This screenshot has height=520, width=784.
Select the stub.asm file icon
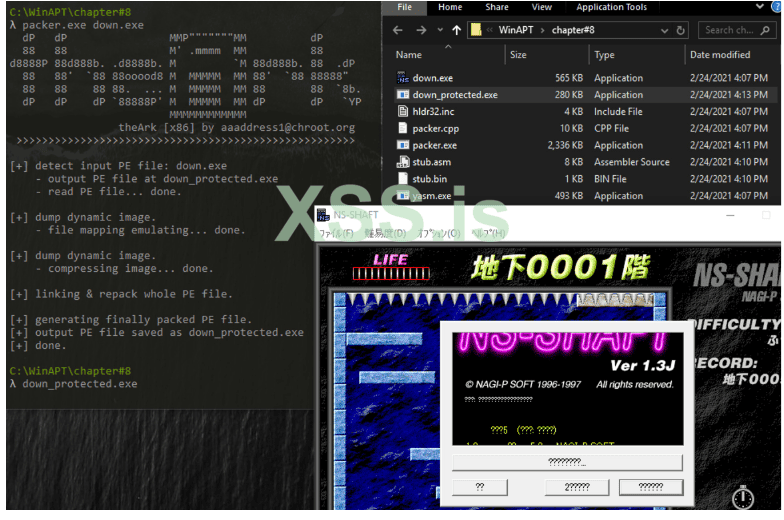tap(402, 162)
